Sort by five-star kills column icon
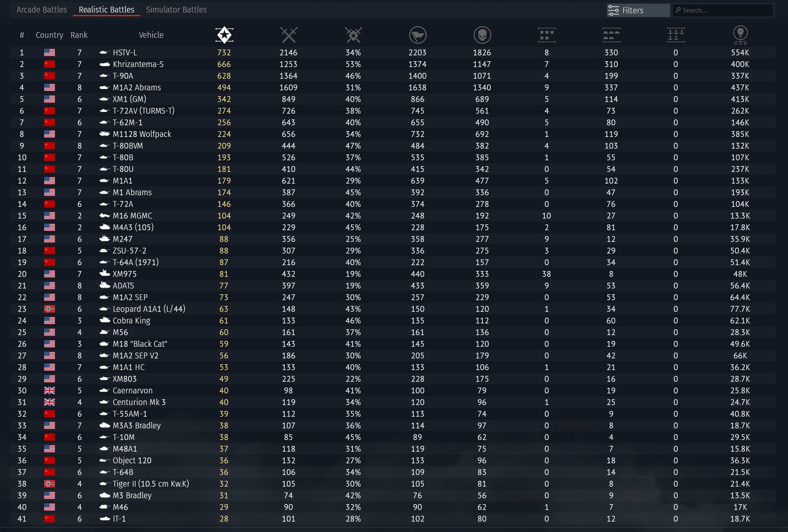The height and width of the screenshot is (532, 788). tap(547, 35)
